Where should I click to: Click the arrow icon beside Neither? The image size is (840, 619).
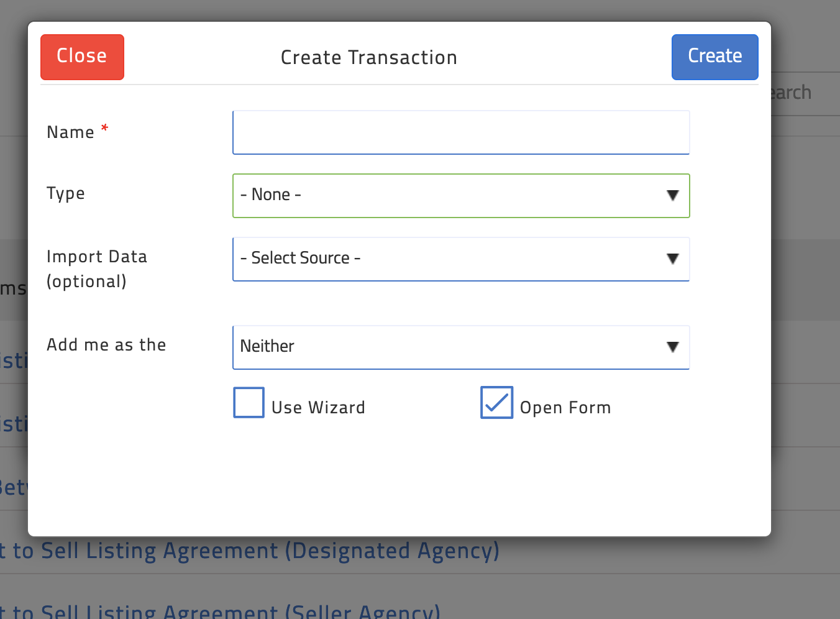tap(672, 347)
